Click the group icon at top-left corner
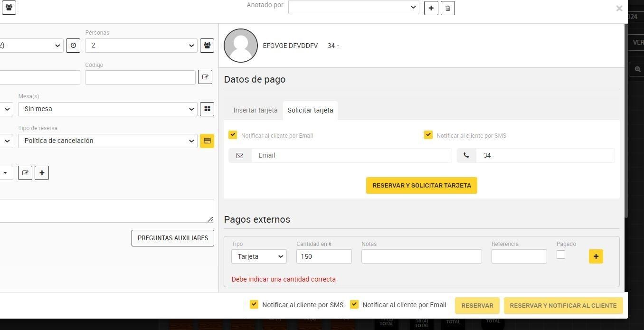The width and height of the screenshot is (644, 330). 9,8
